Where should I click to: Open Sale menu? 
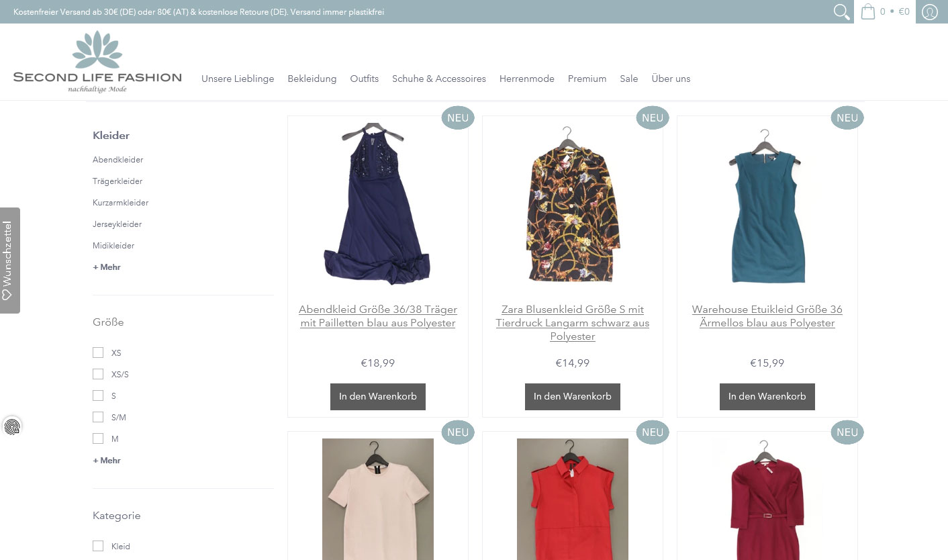tap(629, 79)
